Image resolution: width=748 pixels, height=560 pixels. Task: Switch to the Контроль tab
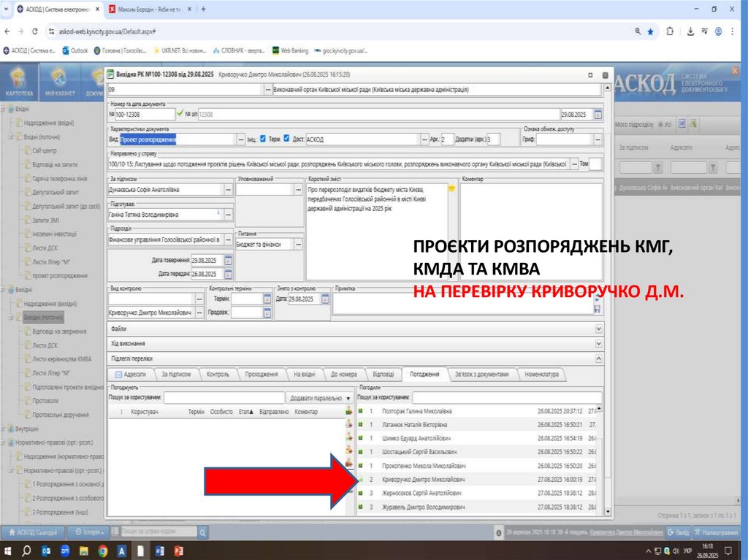pyautogui.click(x=218, y=375)
